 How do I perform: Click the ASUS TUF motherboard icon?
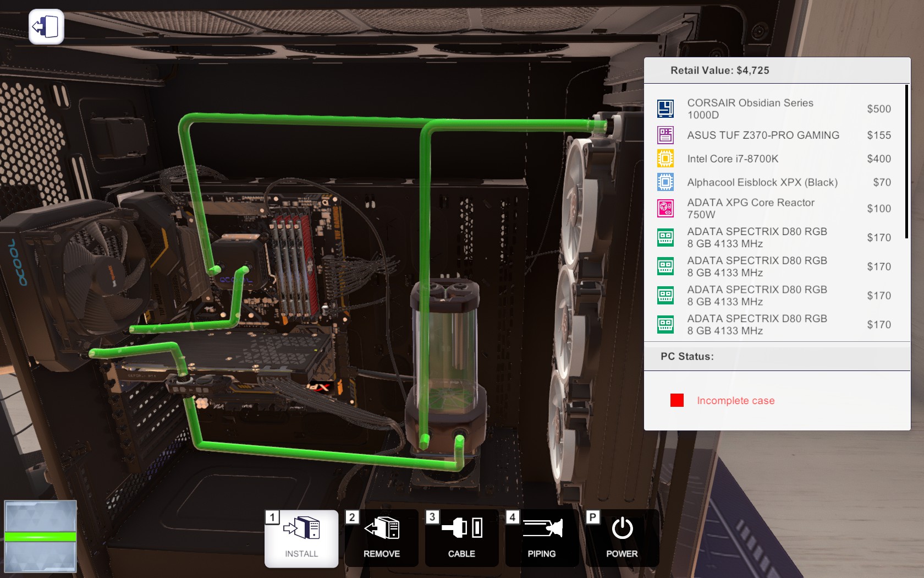tap(665, 135)
